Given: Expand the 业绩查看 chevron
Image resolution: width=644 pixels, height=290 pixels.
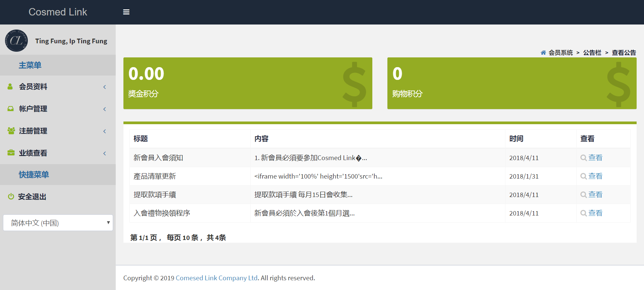Looking at the screenshot, I should (x=105, y=153).
